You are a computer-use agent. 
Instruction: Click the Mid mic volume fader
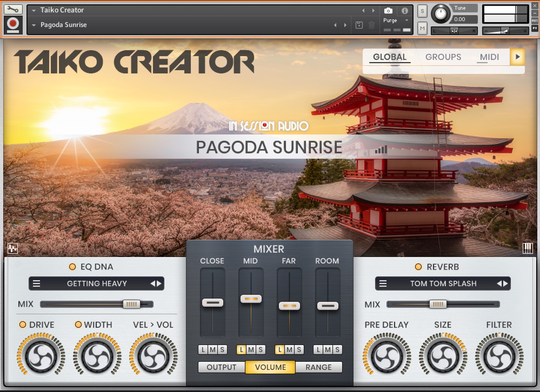(x=251, y=299)
